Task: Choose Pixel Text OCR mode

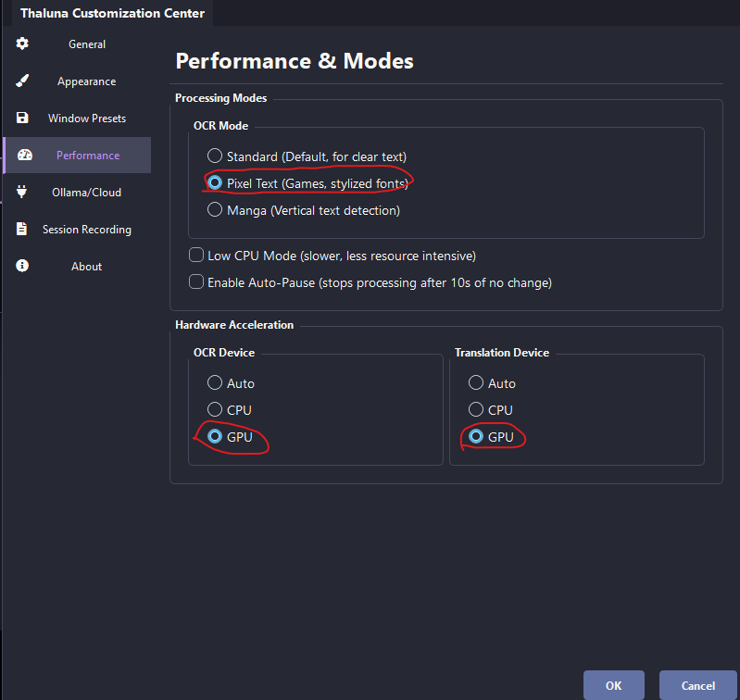Action: click(215, 183)
